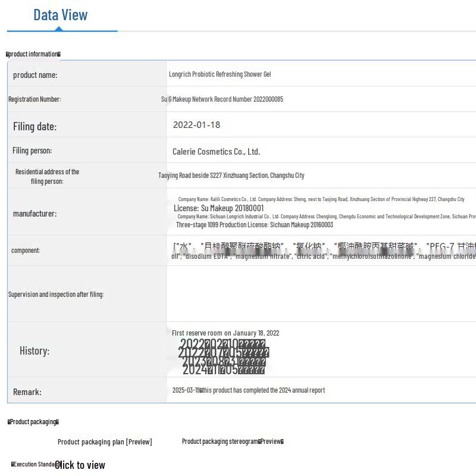This screenshot has height=476, width=476.
Task: Click the product information section header
Action: coord(33,54)
